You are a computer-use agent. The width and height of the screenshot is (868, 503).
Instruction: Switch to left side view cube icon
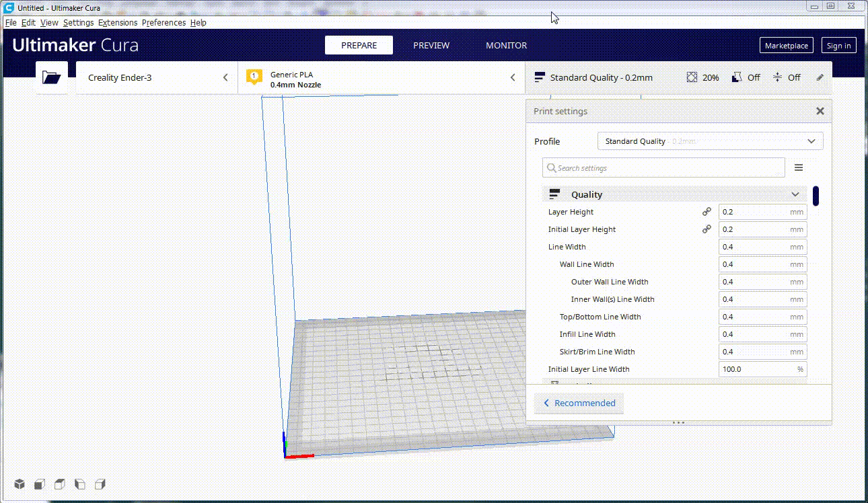tap(80, 484)
